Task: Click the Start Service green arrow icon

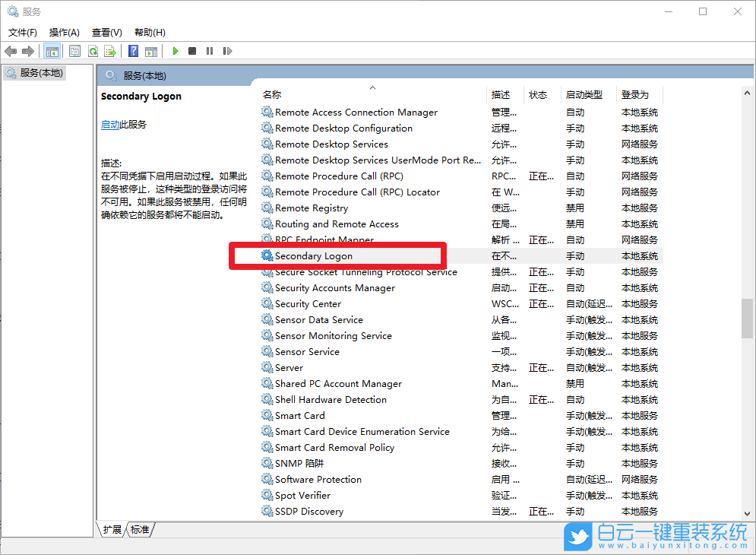Action: coord(176,51)
